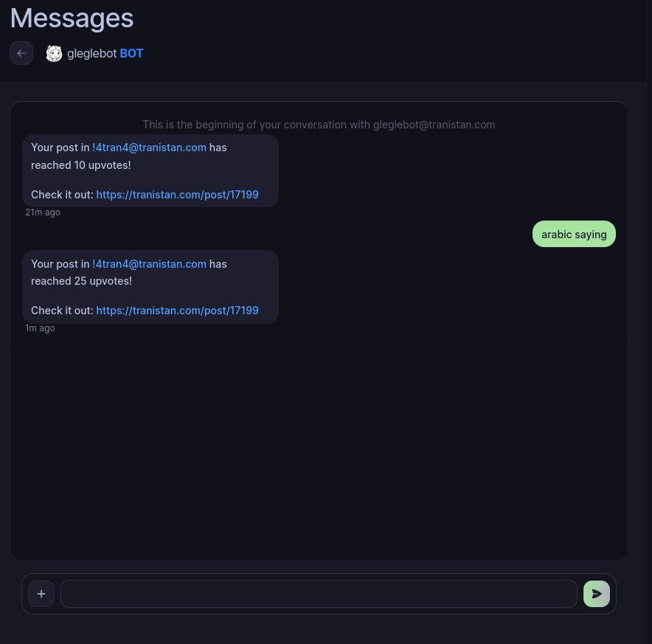Image resolution: width=652 pixels, height=644 pixels.
Task: Open !4tran4@tranistan.com link in 10 upvotes message
Action: (149, 148)
